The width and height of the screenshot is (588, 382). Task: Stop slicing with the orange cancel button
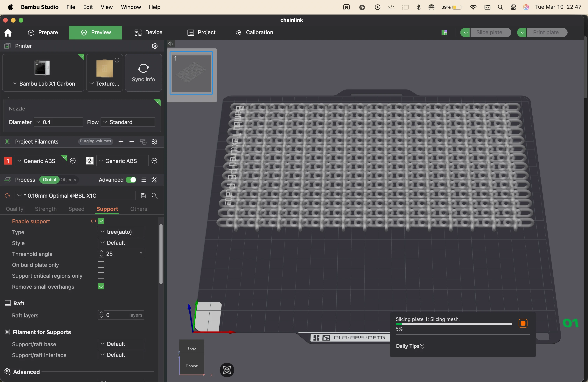click(523, 323)
